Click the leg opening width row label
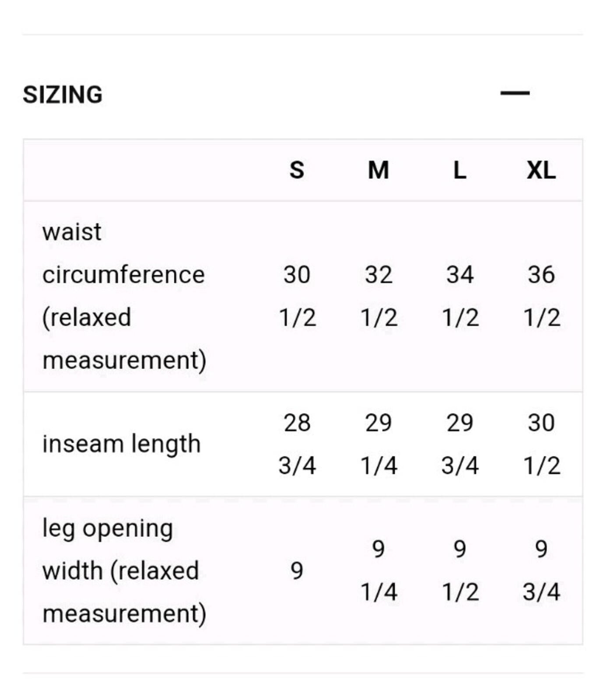The width and height of the screenshot is (603, 700). click(x=124, y=570)
